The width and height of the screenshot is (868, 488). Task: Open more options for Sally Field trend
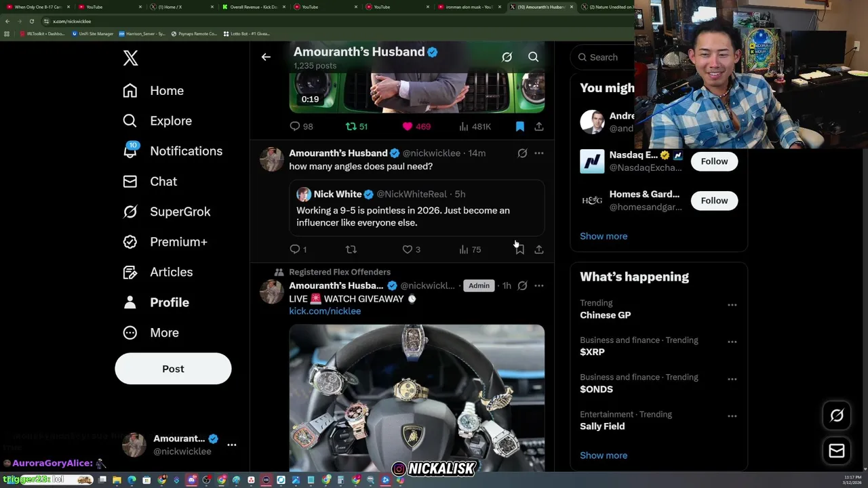tap(732, 416)
